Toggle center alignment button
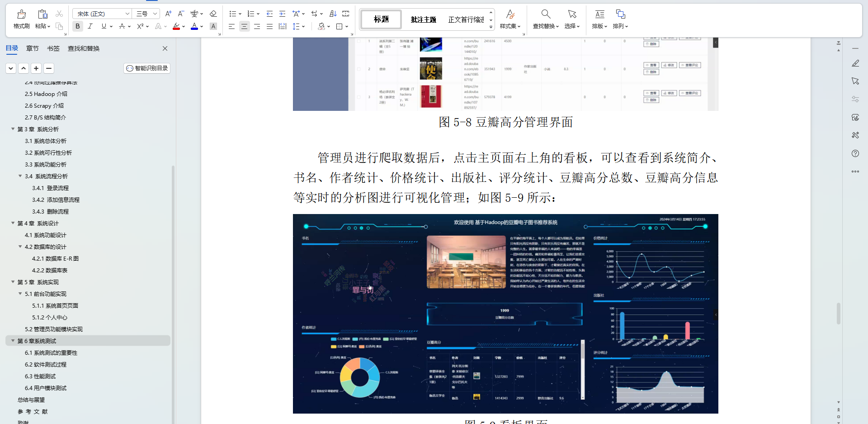 pyautogui.click(x=244, y=27)
